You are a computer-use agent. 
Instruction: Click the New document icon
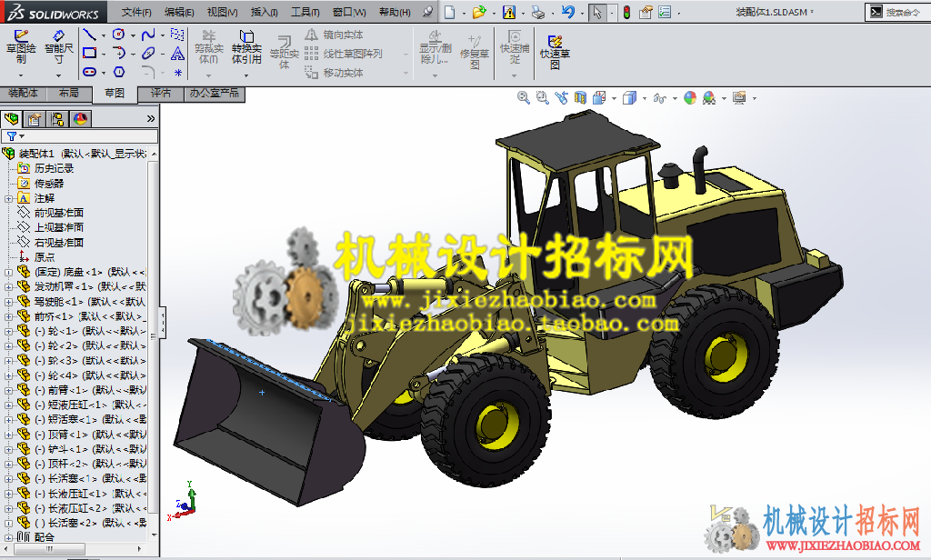pos(450,12)
